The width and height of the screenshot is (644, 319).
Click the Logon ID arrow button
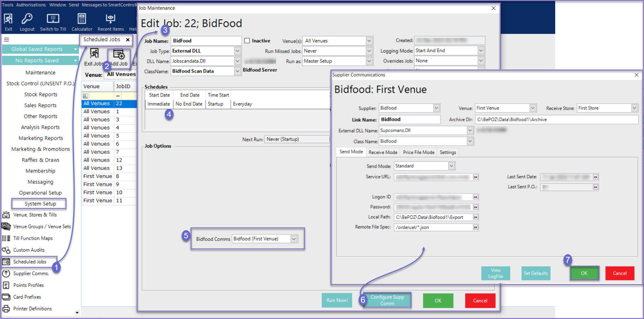pos(475,197)
